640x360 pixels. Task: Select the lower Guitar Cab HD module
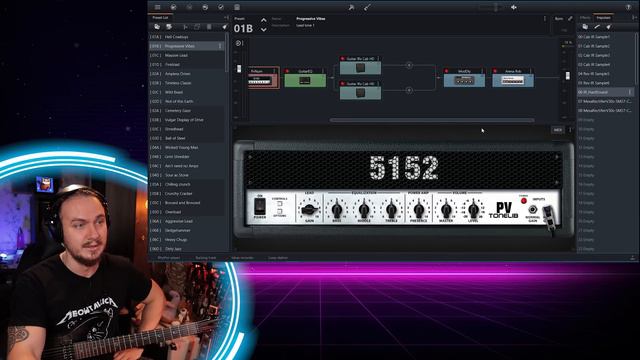click(360, 90)
